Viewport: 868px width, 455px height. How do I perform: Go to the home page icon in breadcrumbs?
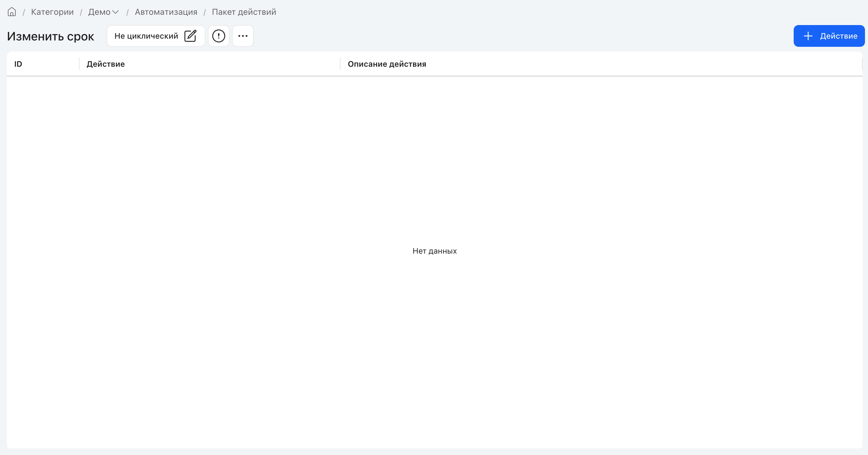(12, 12)
